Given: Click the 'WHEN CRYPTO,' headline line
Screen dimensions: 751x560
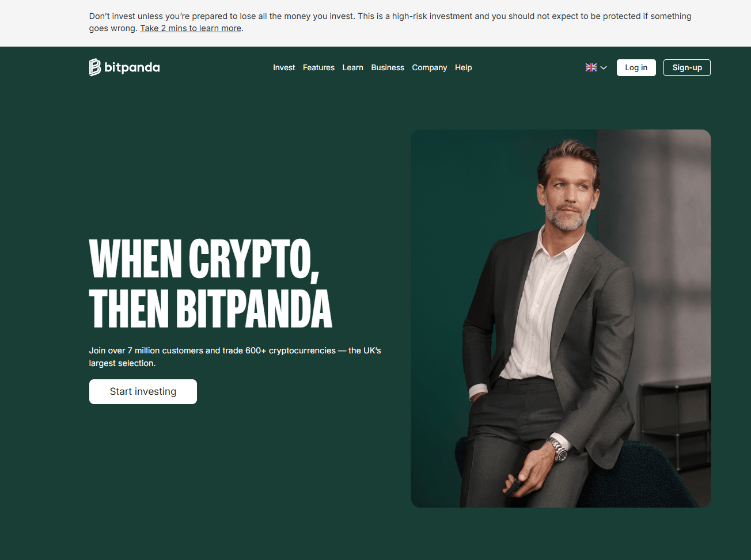Looking at the screenshot, I should tap(204, 260).
